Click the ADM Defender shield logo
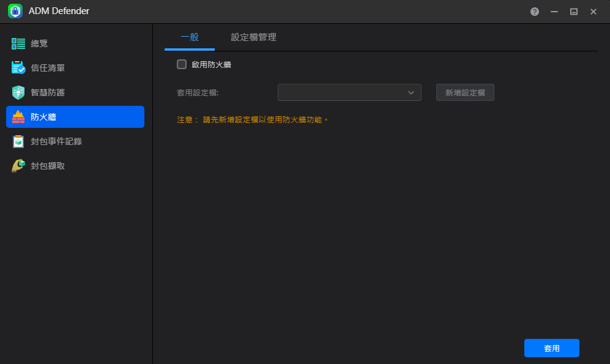The image size is (610, 364). coord(15,11)
